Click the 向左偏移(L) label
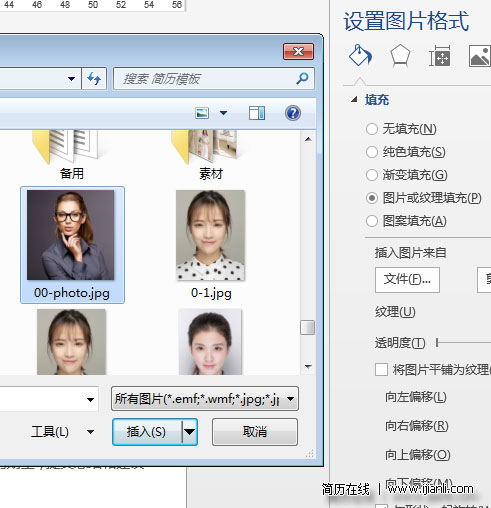Viewport: 491px width, 508px height. point(416,397)
